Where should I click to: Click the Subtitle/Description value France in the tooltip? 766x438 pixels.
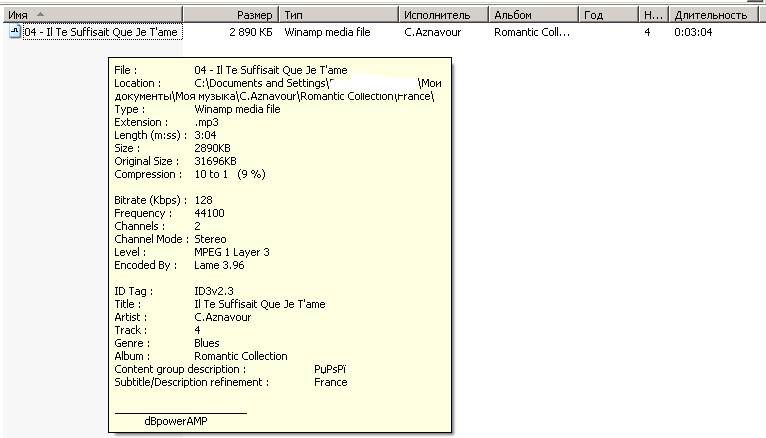click(330, 382)
